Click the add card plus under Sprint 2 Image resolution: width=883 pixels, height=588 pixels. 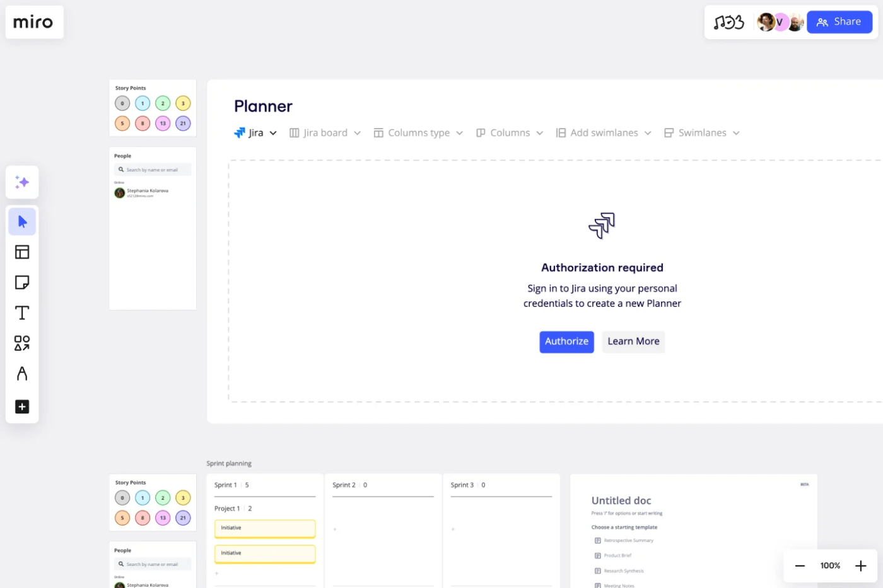pos(334,529)
